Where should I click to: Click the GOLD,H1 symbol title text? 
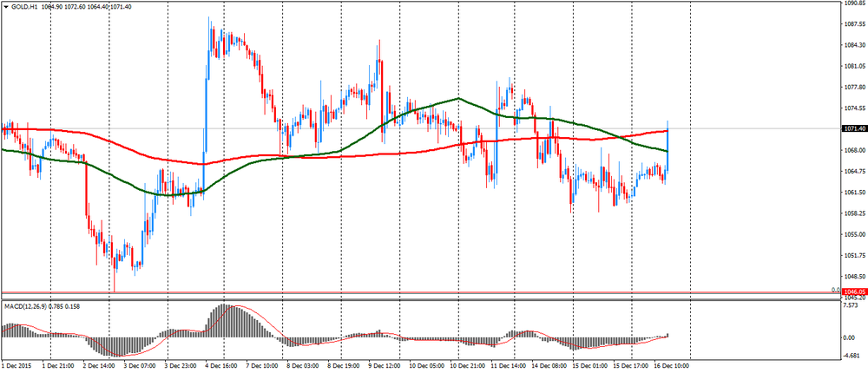(x=23, y=7)
